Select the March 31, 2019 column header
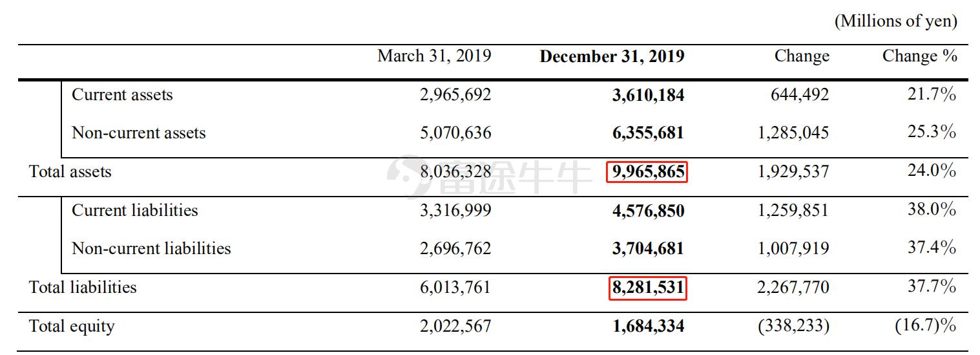The image size is (980, 355). [434, 56]
